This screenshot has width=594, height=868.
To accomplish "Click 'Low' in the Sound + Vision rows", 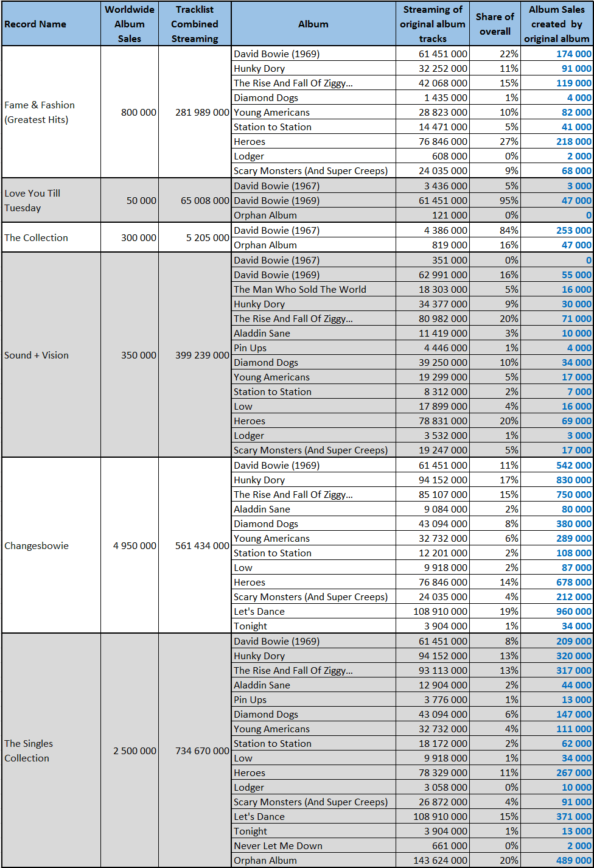I will coord(313,406).
